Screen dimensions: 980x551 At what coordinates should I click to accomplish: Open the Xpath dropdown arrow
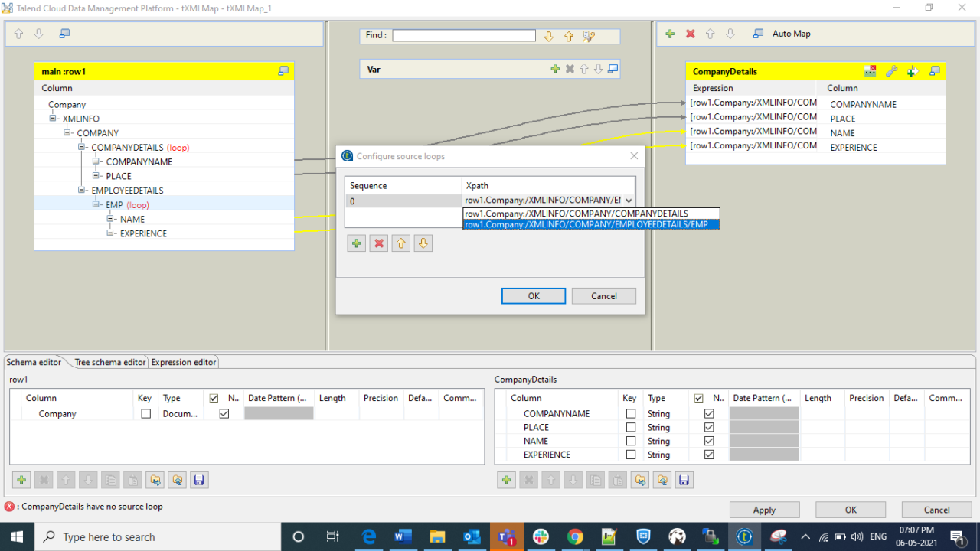[629, 201]
